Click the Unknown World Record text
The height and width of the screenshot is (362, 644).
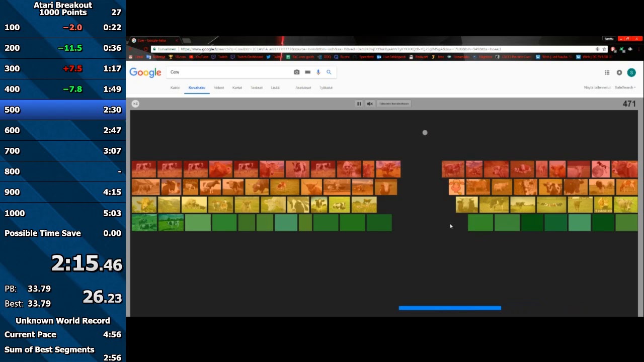(x=63, y=321)
